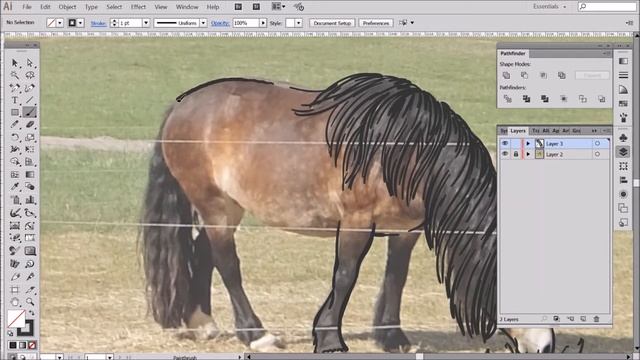The width and height of the screenshot is (640, 360).
Task: Open the Uniform stroke profile dropdown
Action: (x=203, y=23)
